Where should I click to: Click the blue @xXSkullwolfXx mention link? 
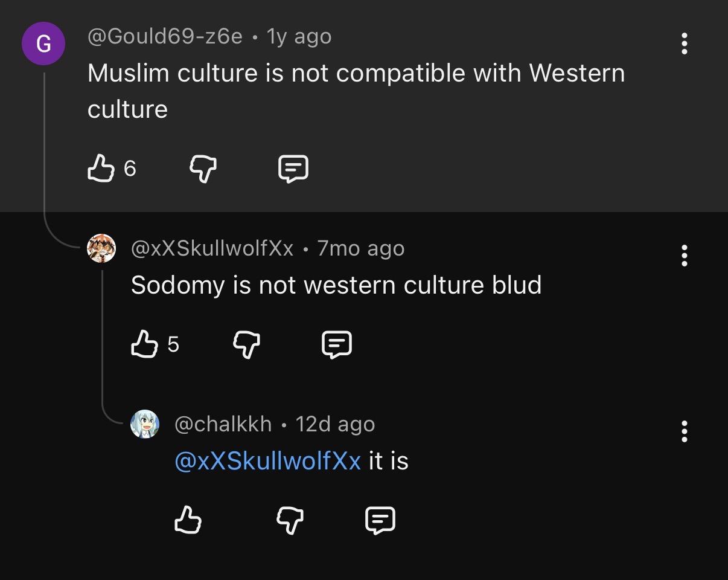pos(267,461)
